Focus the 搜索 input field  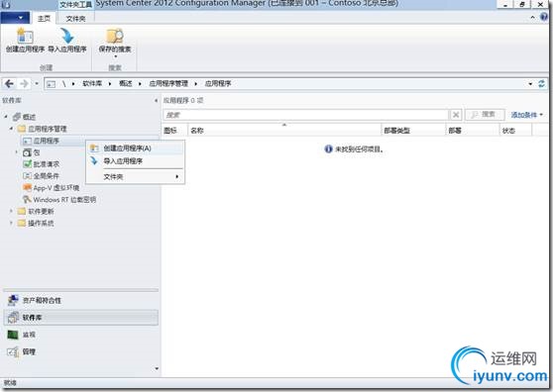(305, 115)
